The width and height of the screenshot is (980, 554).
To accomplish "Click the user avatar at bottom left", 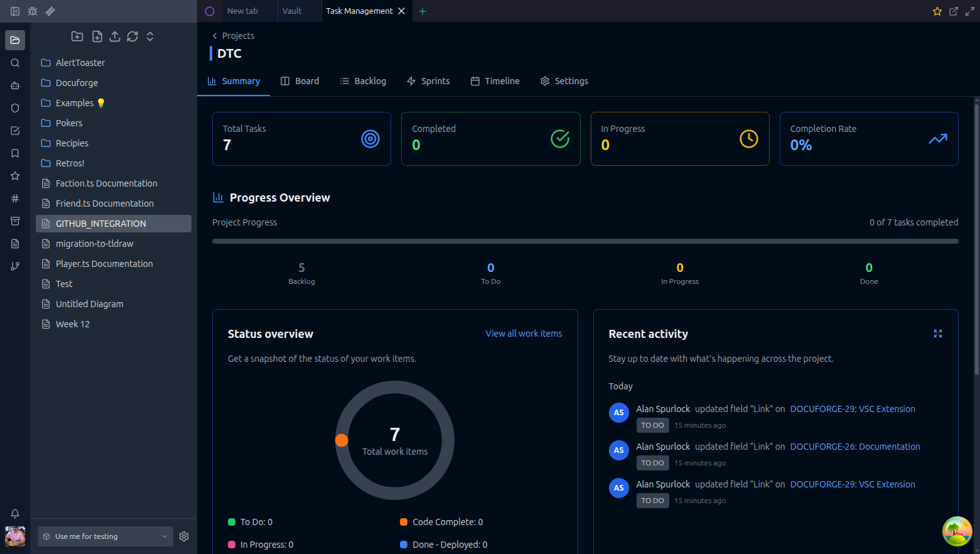I will pyautogui.click(x=15, y=536).
